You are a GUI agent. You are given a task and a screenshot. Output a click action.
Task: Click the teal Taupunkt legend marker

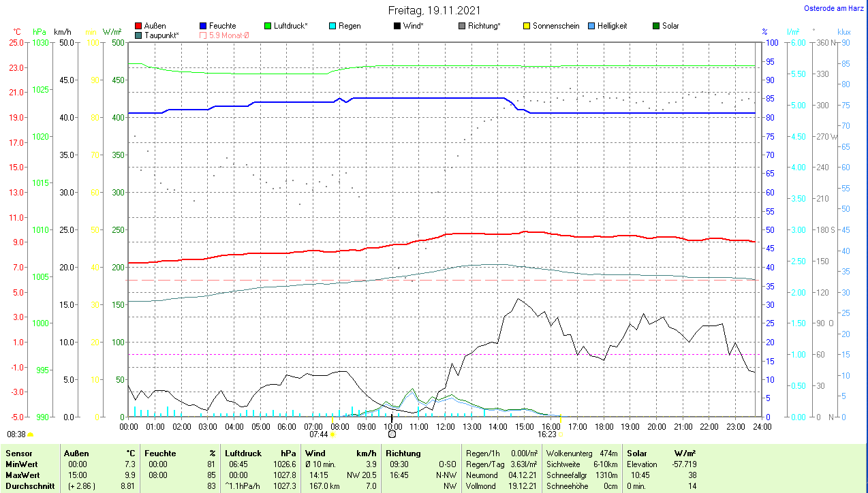tap(139, 35)
